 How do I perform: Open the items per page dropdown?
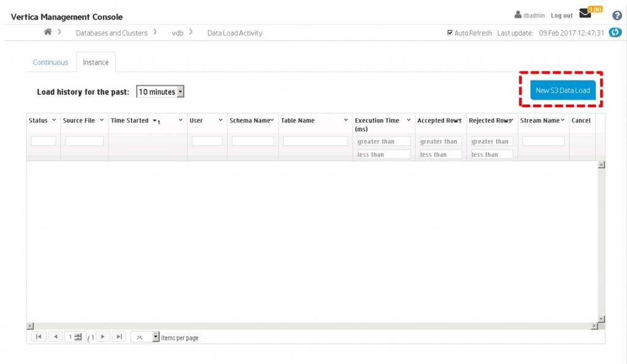(156, 337)
